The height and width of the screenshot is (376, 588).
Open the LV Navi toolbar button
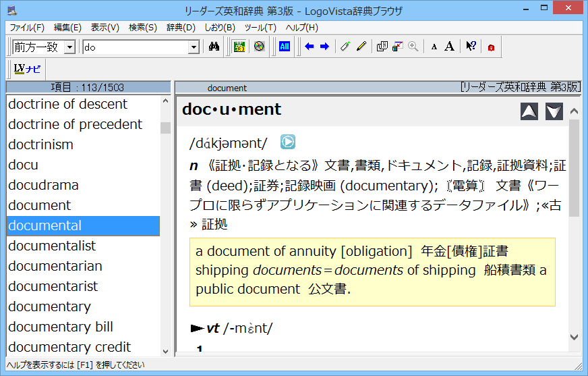[27, 69]
